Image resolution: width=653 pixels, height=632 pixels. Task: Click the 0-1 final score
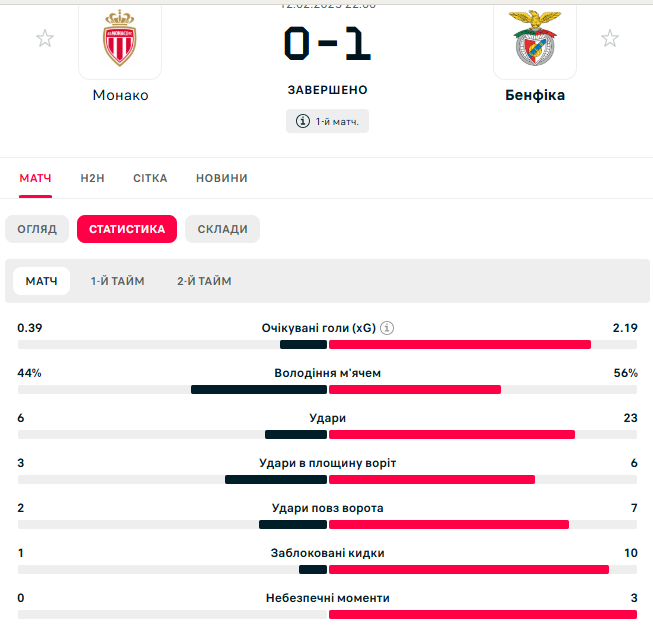328,43
